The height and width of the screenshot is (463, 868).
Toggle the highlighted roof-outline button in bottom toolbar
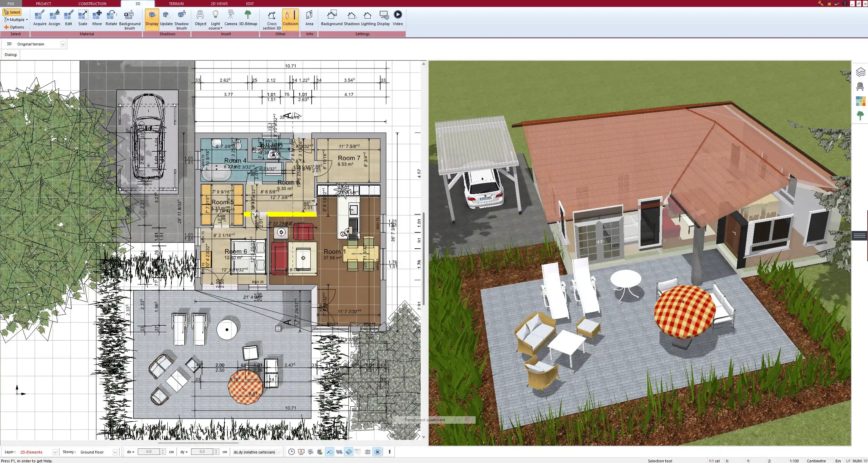[x=329, y=452]
